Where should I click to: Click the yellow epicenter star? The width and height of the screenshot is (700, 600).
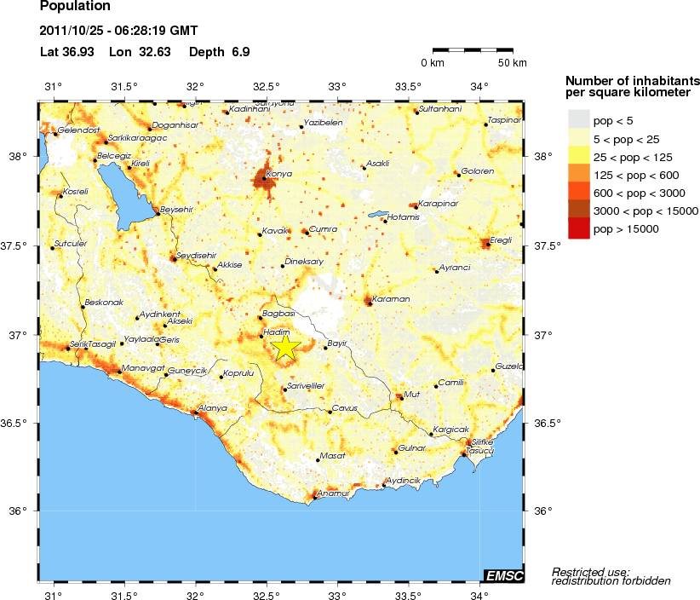pyautogui.click(x=285, y=347)
